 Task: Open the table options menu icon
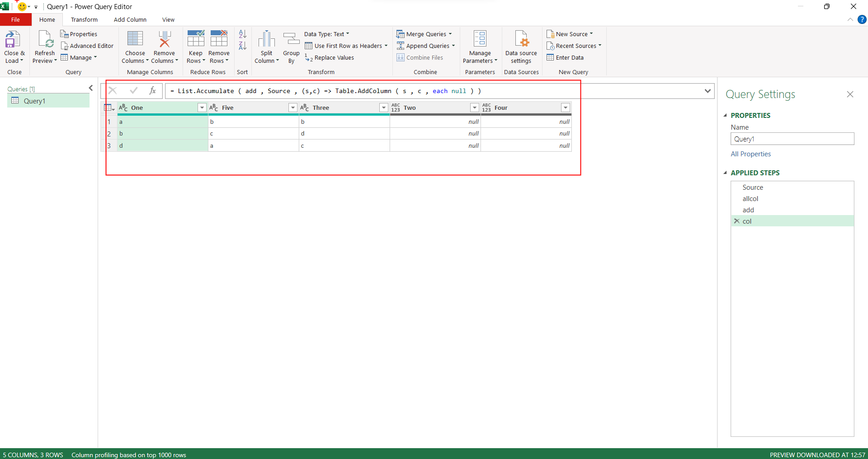109,108
